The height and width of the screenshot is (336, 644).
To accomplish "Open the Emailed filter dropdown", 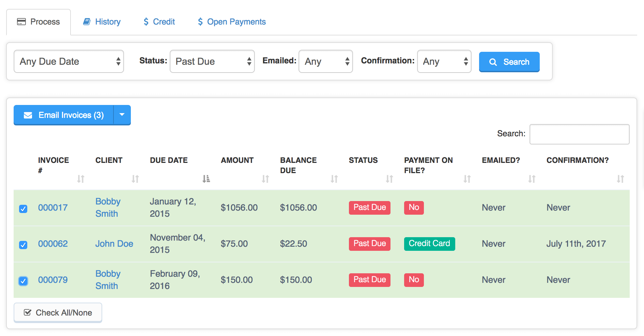I will [326, 61].
